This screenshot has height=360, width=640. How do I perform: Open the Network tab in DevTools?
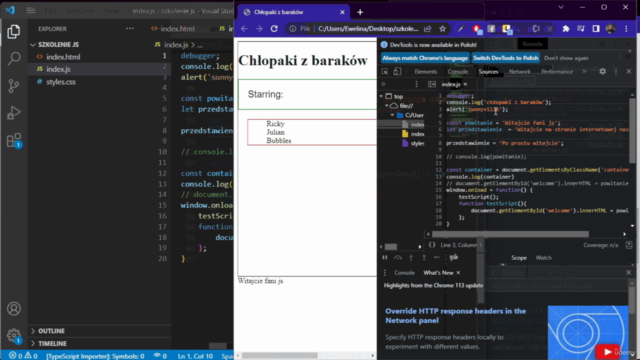(x=520, y=71)
